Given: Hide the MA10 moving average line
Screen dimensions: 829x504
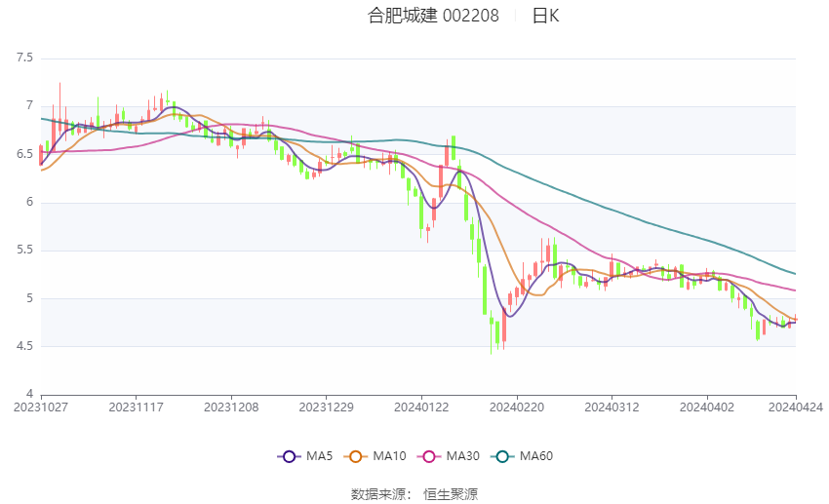Looking at the screenshot, I should [x=376, y=456].
